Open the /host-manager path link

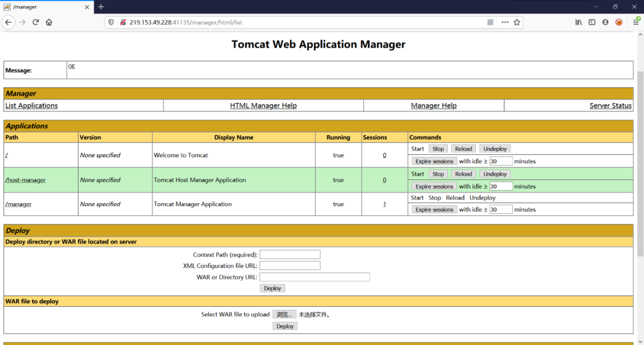click(x=26, y=180)
